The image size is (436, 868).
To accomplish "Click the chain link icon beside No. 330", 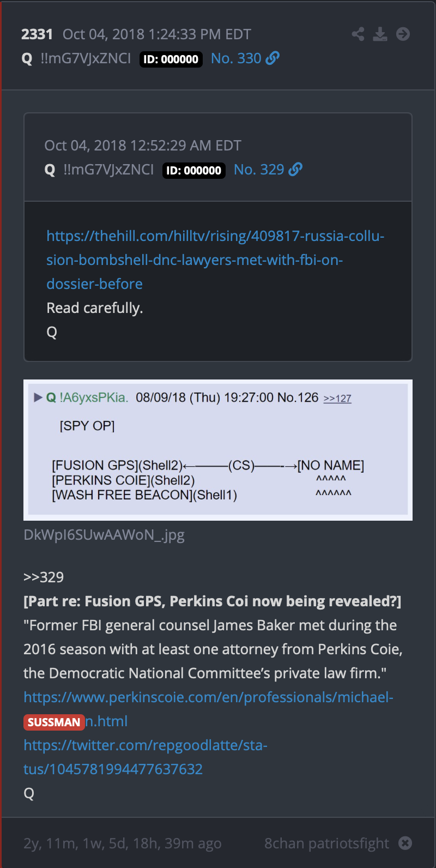I will coord(273,58).
